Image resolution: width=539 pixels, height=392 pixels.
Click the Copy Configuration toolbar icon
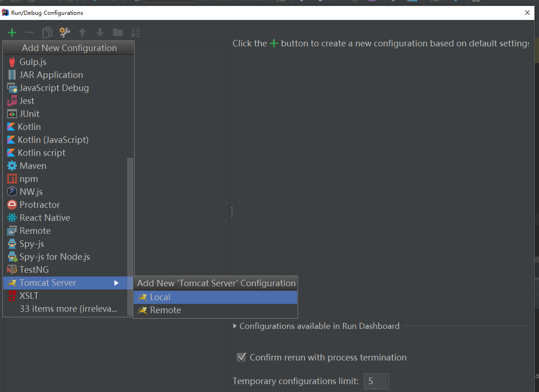tap(47, 32)
